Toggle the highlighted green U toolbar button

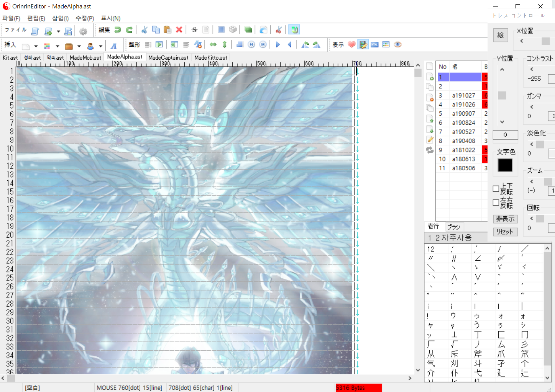coord(294,30)
